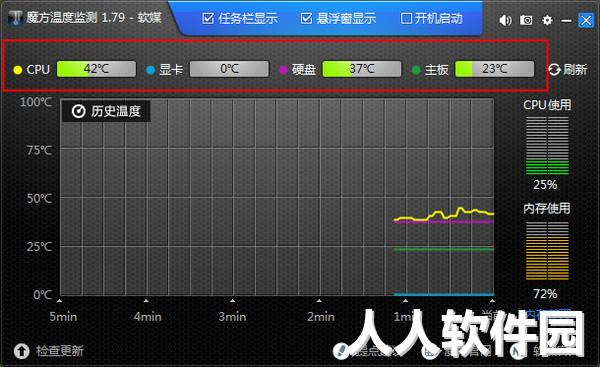Click the 检查更新 link
The width and height of the screenshot is (600, 367).
click(60, 351)
